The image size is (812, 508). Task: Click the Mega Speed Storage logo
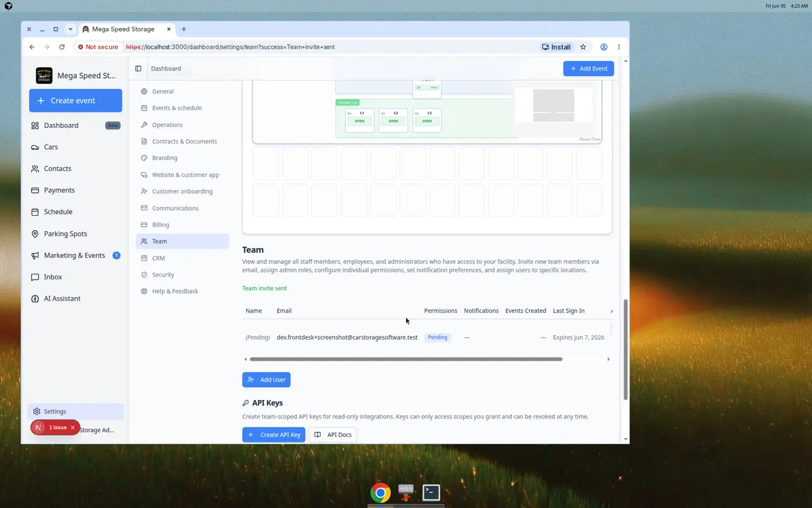click(44, 76)
